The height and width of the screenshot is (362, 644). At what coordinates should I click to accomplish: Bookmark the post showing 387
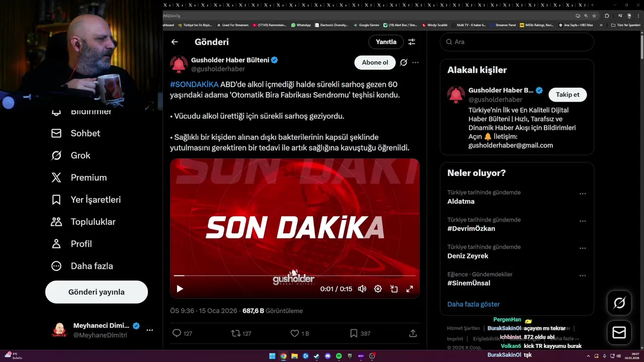(360, 333)
